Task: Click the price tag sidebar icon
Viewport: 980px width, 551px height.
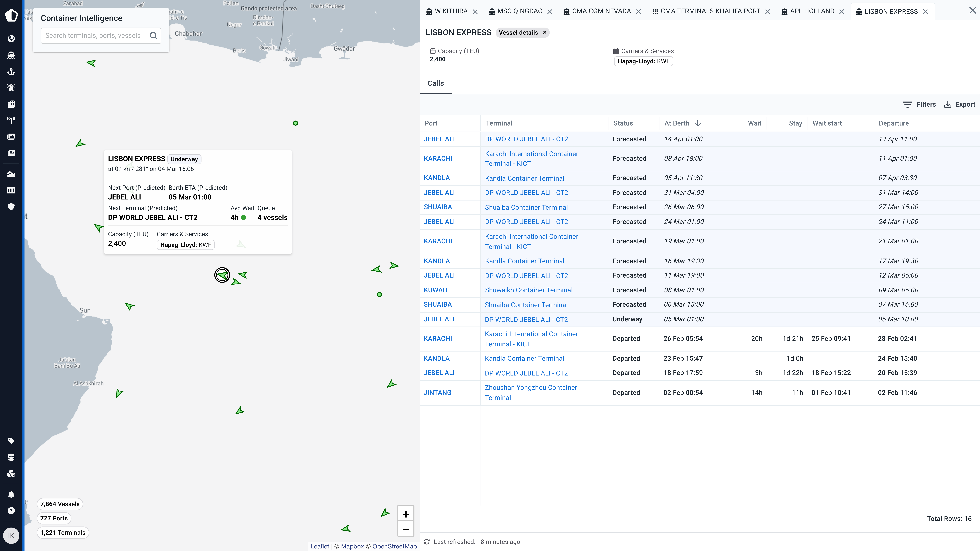Action: [11, 441]
